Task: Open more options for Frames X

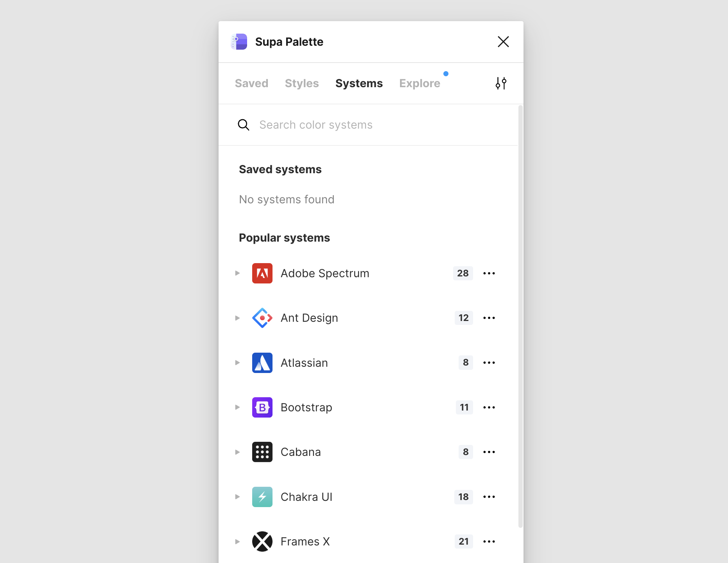Action: click(489, 541)
